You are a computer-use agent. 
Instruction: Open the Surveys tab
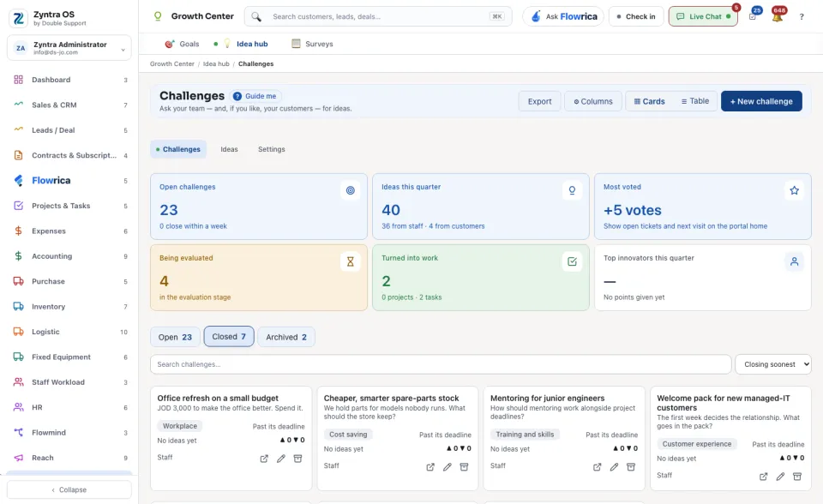[312, 44]
